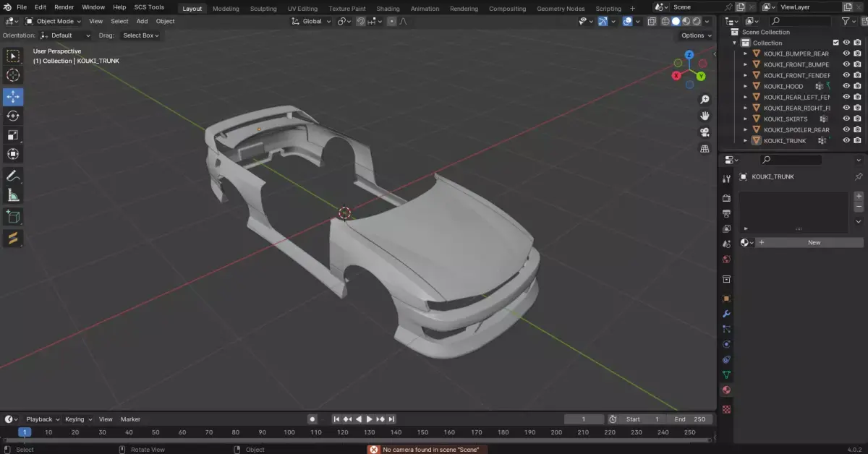This screenshot has height=454, width=868.
Task: Open the Modifiers wrench tab
Action: [x=726, y=314]
